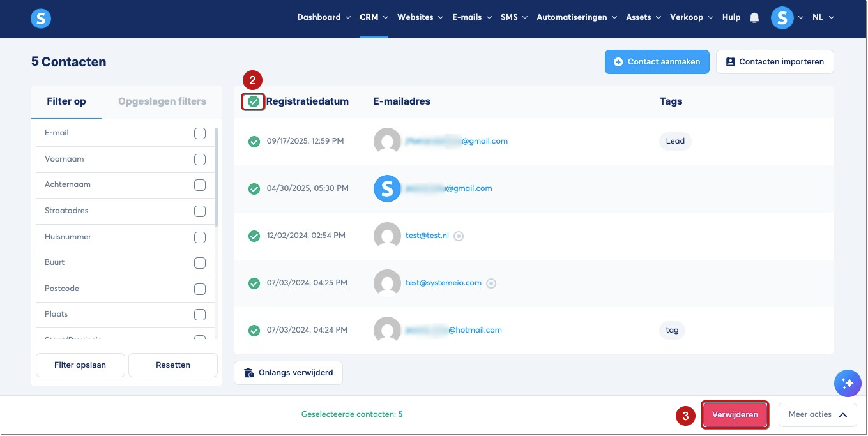Tick the Straatadres filter checkbox
The width and height of the screenshot is (868, 436).
pos(200,211)
